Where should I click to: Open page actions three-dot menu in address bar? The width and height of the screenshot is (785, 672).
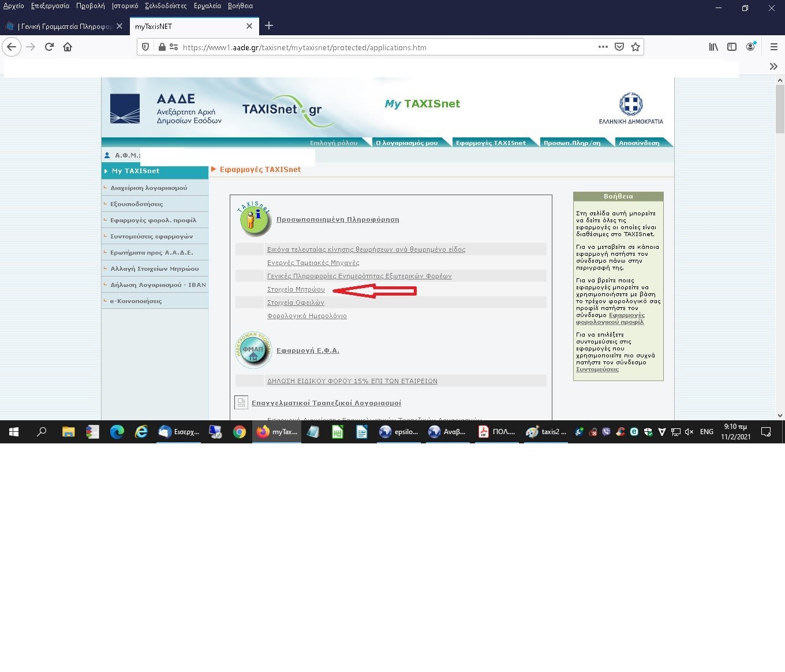603,47
